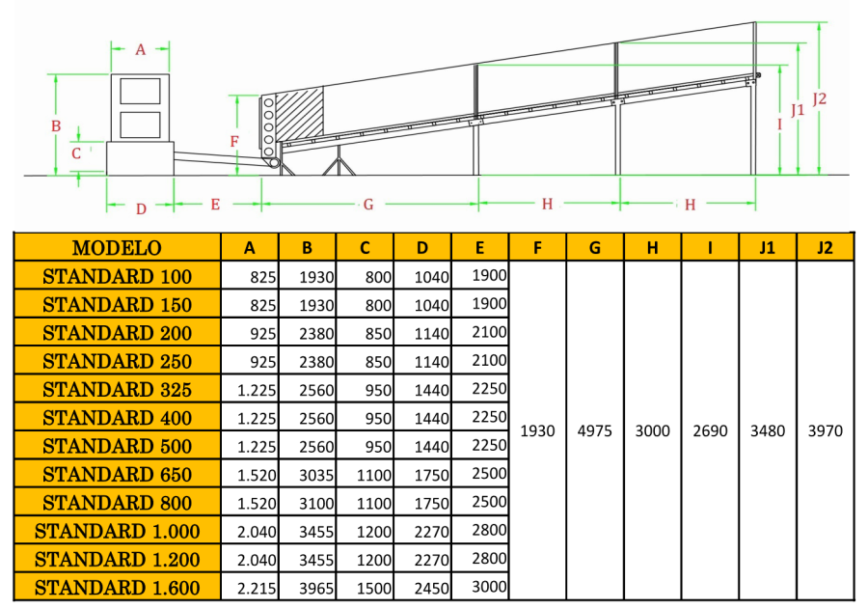This screenshot has width=868, height=609.
Task: Select the 2690 value in column I
Action: point(710,431)
